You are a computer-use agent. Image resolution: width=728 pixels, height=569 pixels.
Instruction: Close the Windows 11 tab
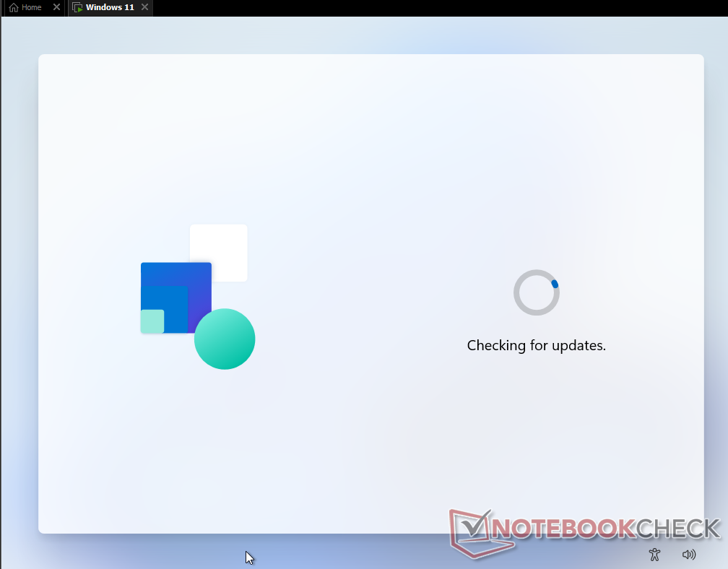pyautogui.click(x=145, y=7)
